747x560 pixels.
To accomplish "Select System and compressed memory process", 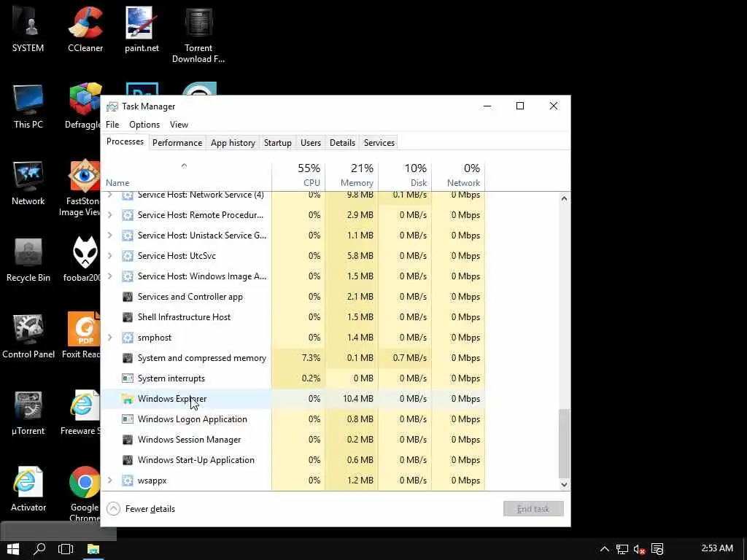I will pyautogui.click(x=293, y=358).
